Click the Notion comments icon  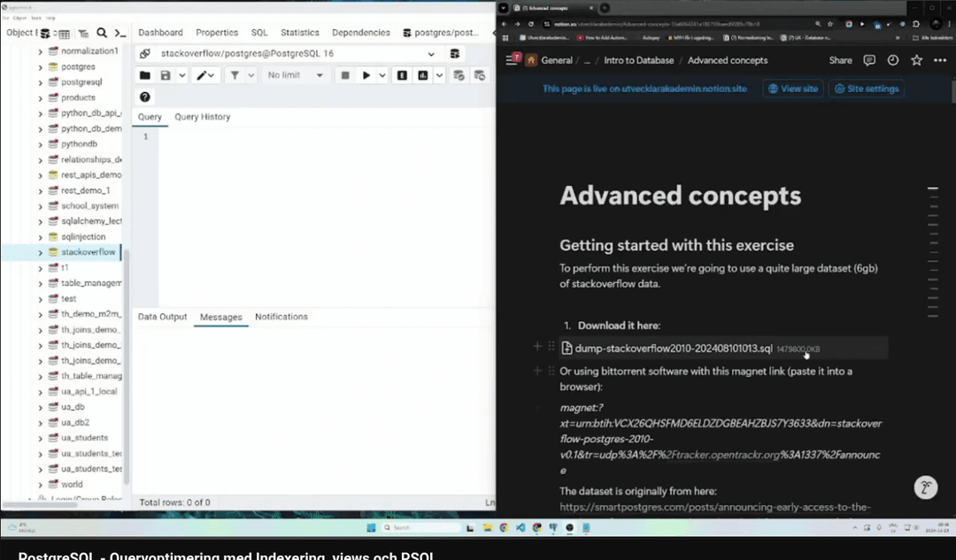869,60
